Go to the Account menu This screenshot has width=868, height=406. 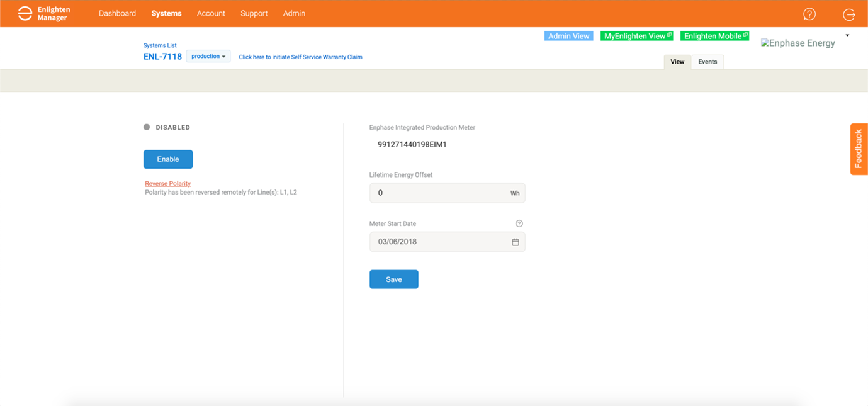coord(211,13)
